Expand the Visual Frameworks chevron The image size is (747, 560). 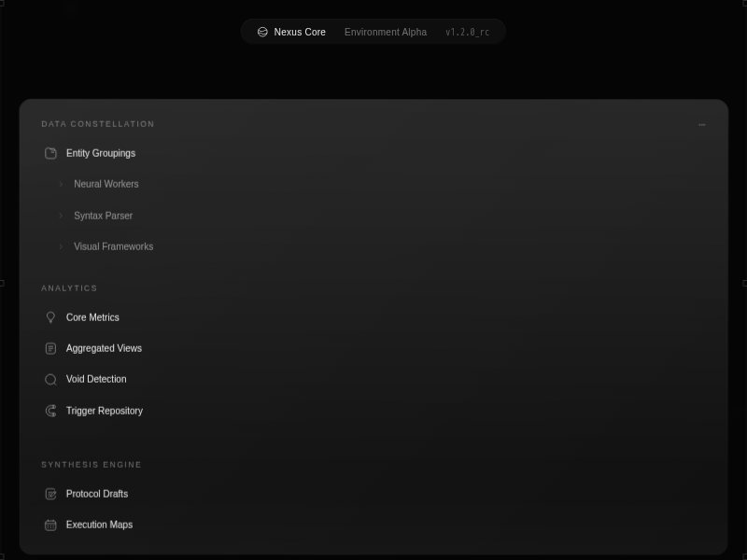tap(62, 247)
